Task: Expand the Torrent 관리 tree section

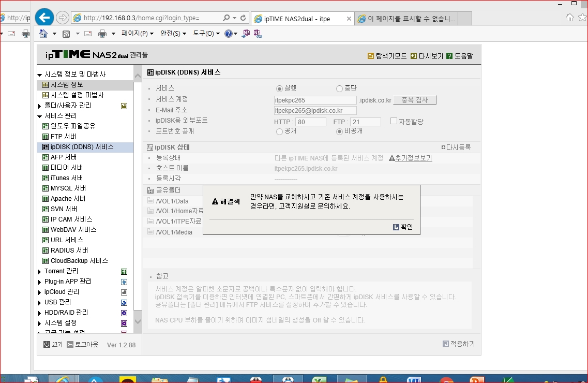Action: click(x=39, y=272)
